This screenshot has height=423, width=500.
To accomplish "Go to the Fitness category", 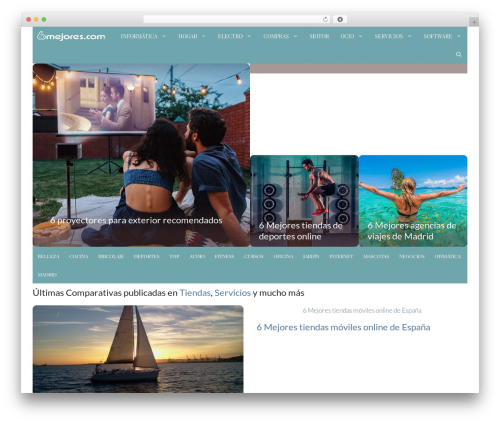I will 224,256.
